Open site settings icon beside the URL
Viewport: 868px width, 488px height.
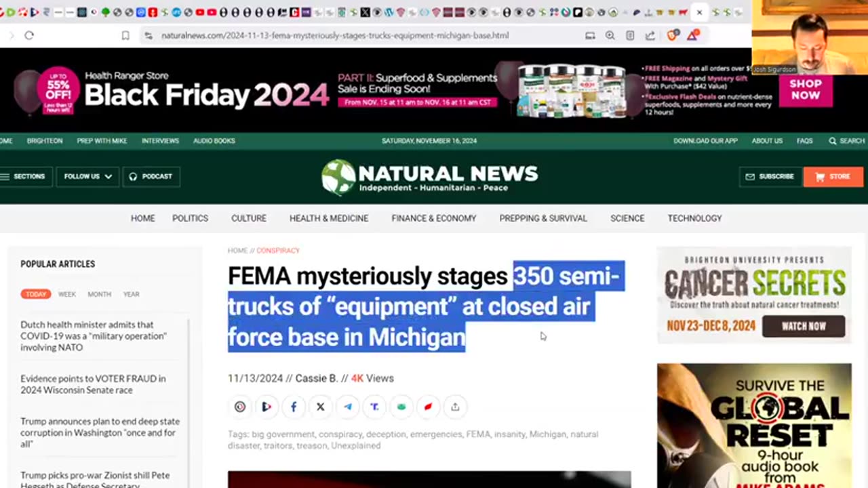click(149, 35)
